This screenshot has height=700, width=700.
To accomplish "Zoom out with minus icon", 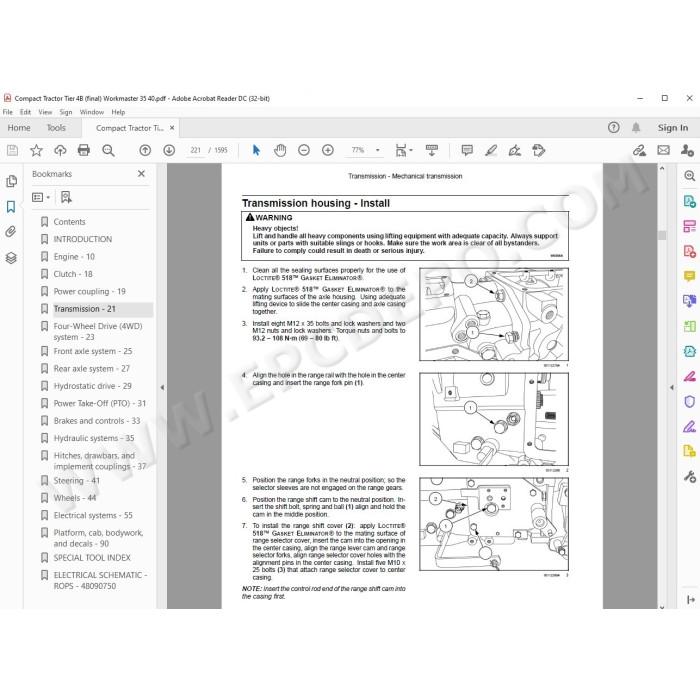I will click(x=304, y=150).
